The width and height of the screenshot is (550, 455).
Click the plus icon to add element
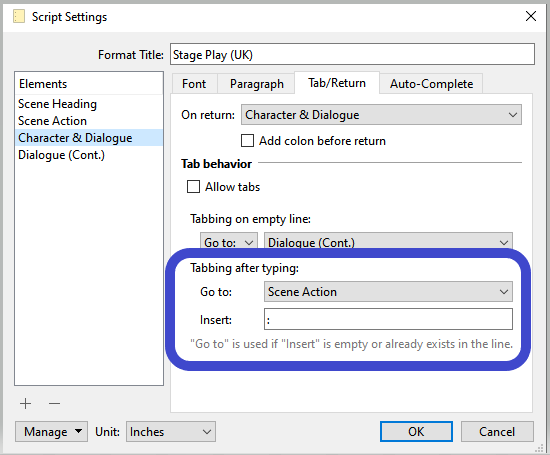tap(25, 403)
